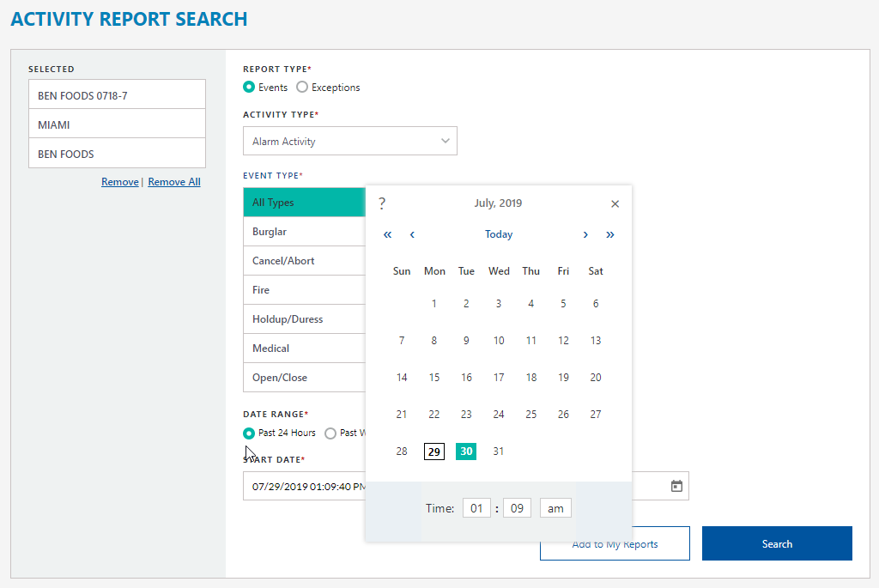Click the Remove All link

click(x=173, y=182)
